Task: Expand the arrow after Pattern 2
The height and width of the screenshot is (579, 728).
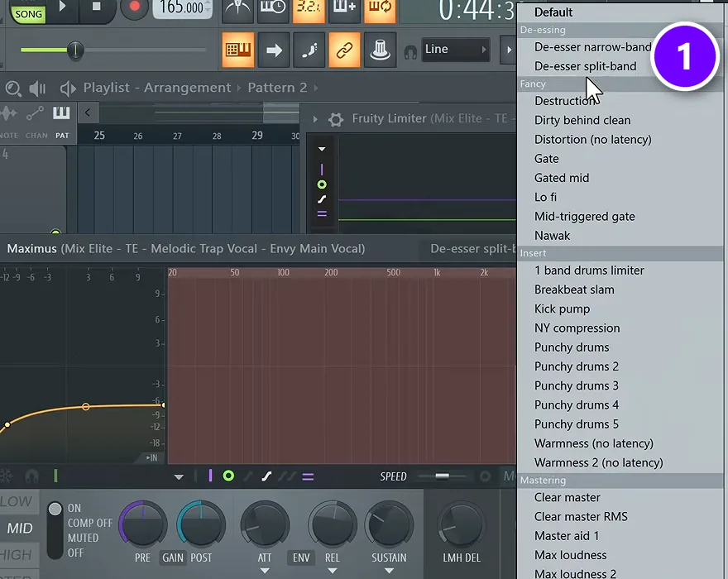Action: tap(316, 88)
